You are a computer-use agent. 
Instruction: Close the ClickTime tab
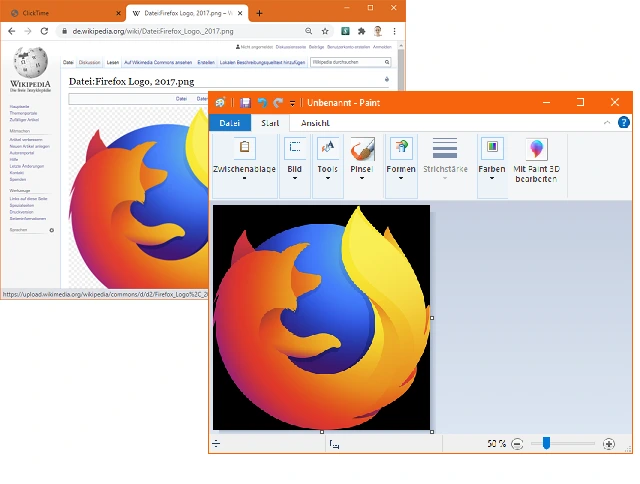pos(118,13)
